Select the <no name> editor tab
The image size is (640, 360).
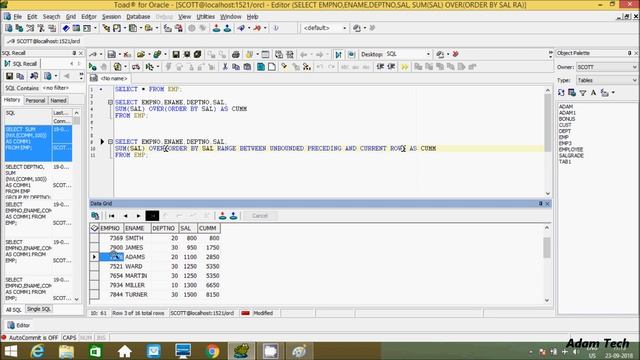[110, 78]
